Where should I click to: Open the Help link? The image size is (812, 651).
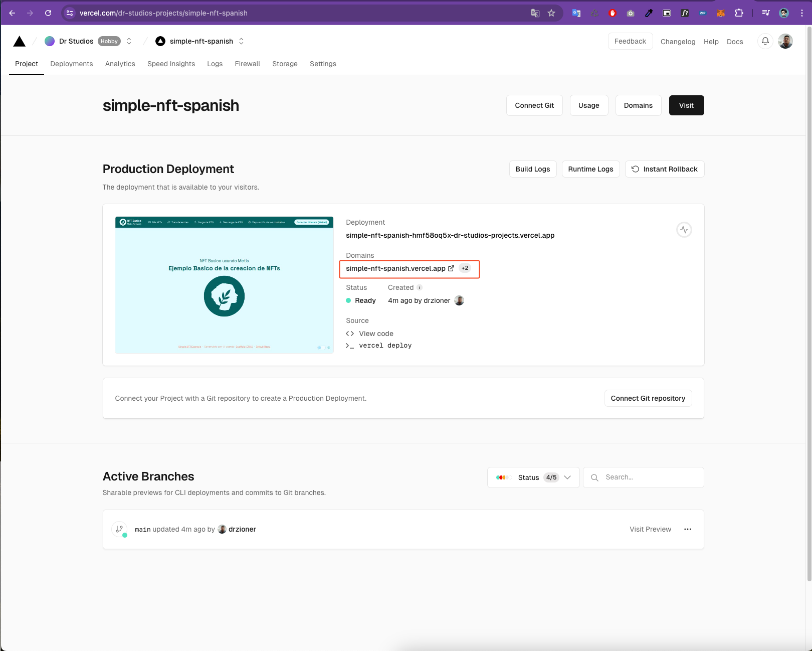coord(711,42)
